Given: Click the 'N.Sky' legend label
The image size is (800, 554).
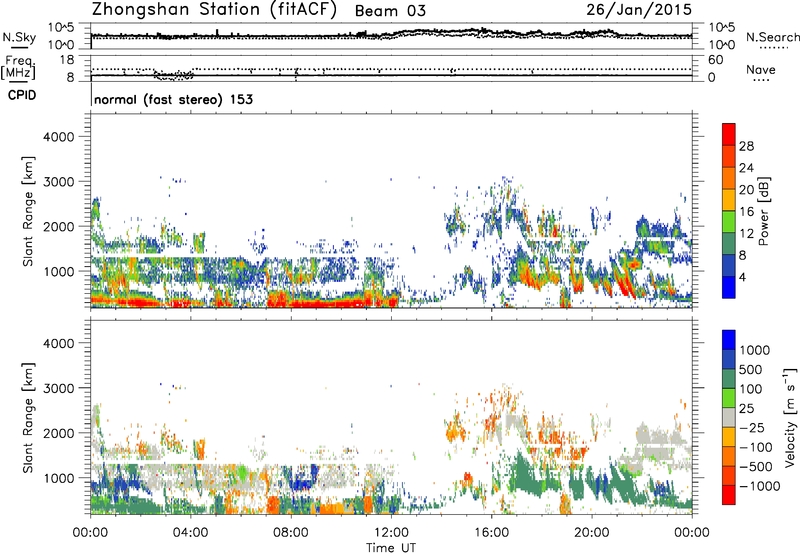Looking at the screenshot, I should pos(19,37).
